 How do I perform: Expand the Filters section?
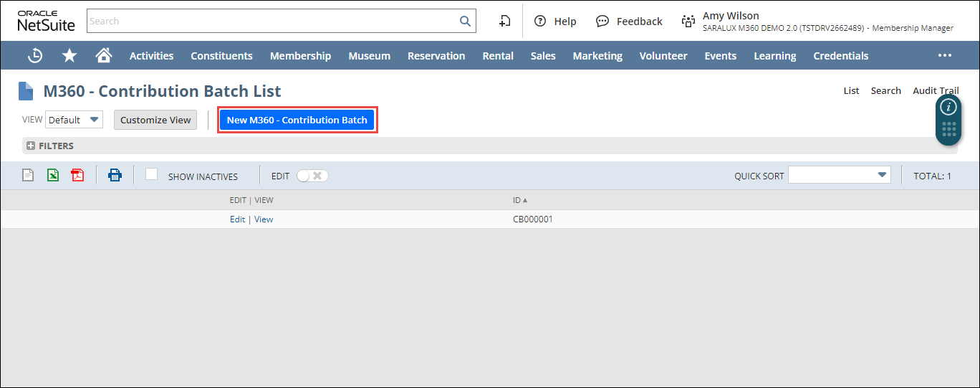(x=31, y=146)
